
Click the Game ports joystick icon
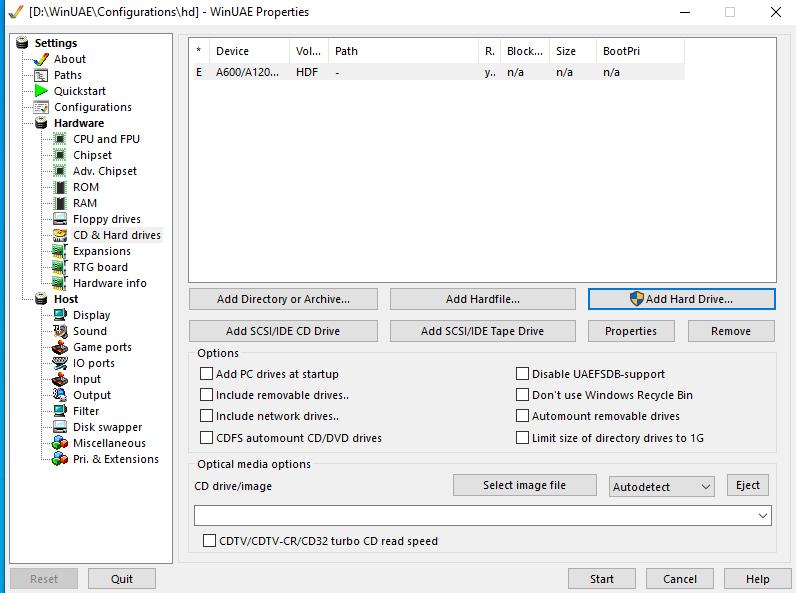coord(60,347)
